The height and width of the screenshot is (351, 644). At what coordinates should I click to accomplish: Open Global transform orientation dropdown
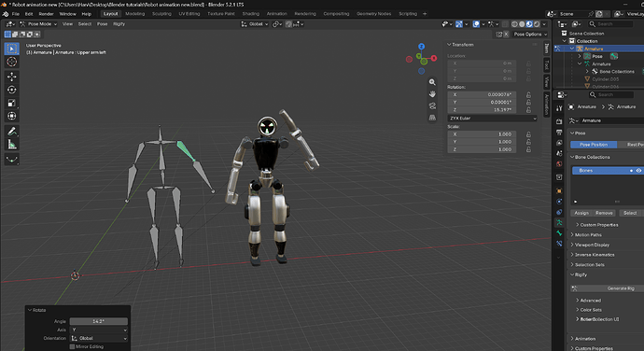(x=255, y=24)
